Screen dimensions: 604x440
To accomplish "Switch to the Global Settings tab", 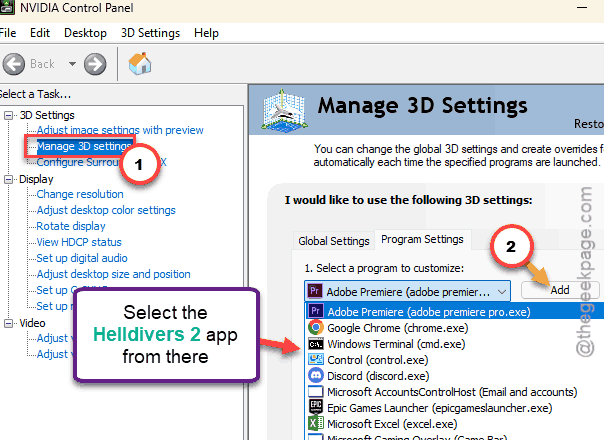I will pos(334,241).
